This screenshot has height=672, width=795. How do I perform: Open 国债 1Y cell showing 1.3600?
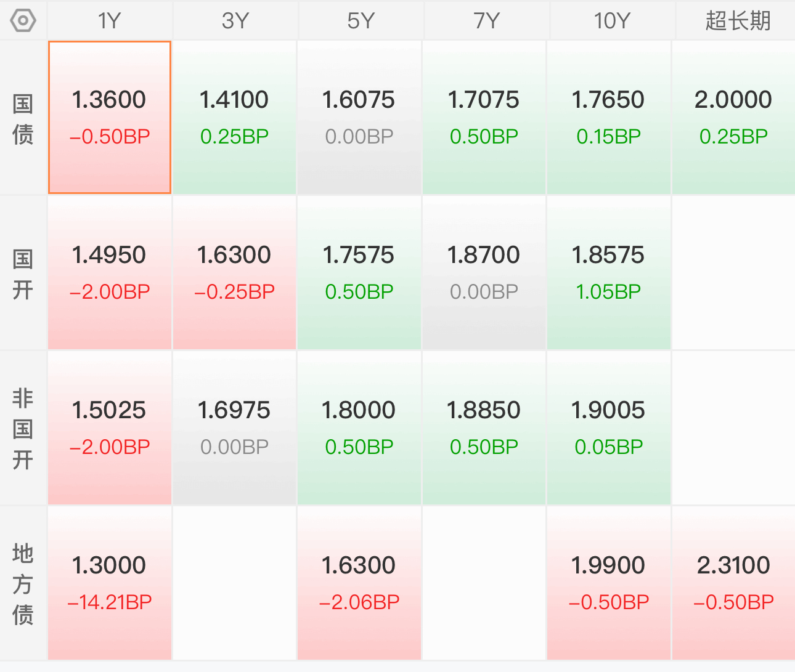point(110,118)
